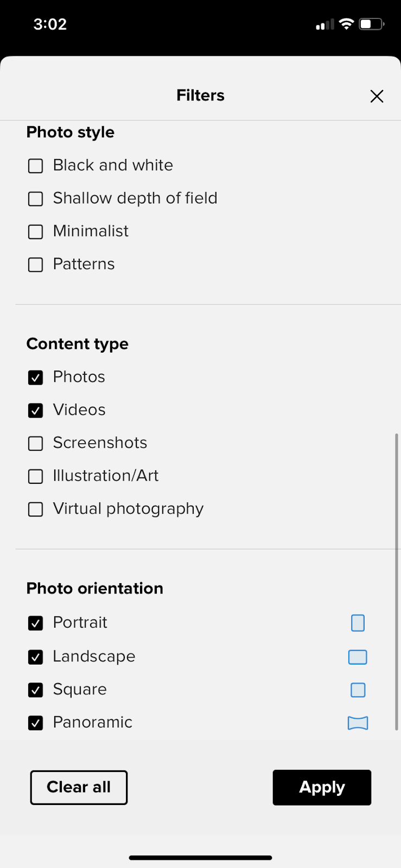Image resolution: width=401 pixels, height=868 pixels.
Task: Uncheck the Panoramic orientation checkbox
Action: 35,723
